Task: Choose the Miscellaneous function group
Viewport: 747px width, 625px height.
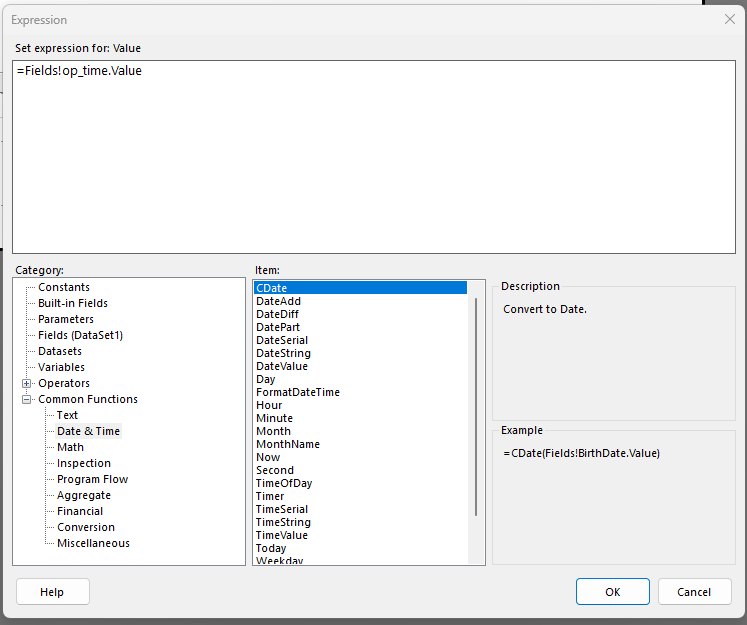Action: (x=93, y=544)
